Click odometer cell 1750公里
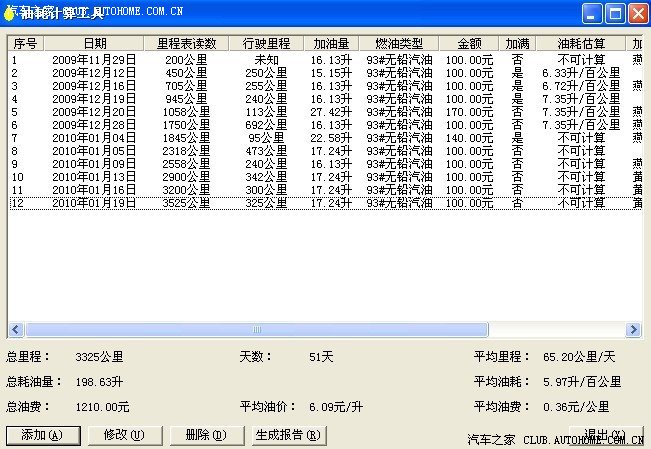This screenshot has height=449, width=651. point(186,125)
